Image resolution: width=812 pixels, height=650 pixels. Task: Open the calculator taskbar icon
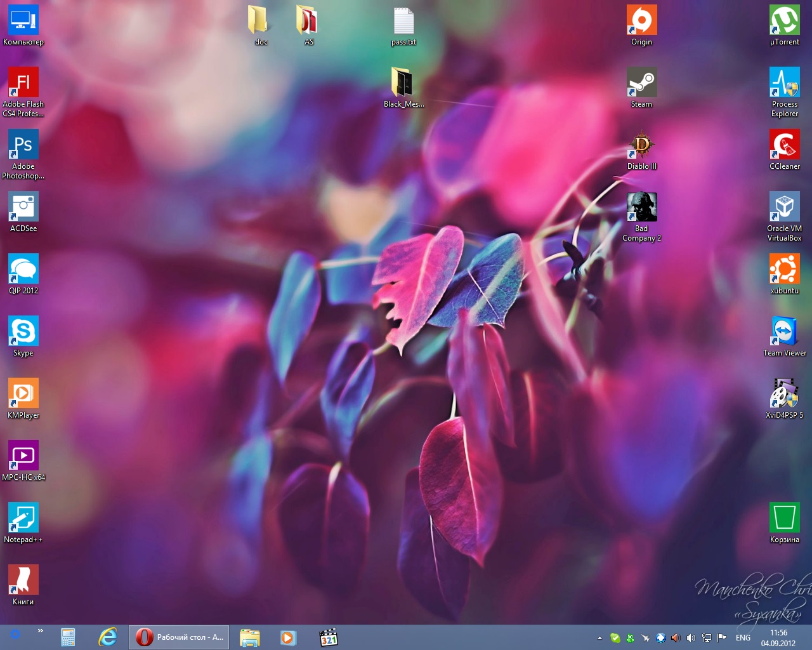(68, 637)
